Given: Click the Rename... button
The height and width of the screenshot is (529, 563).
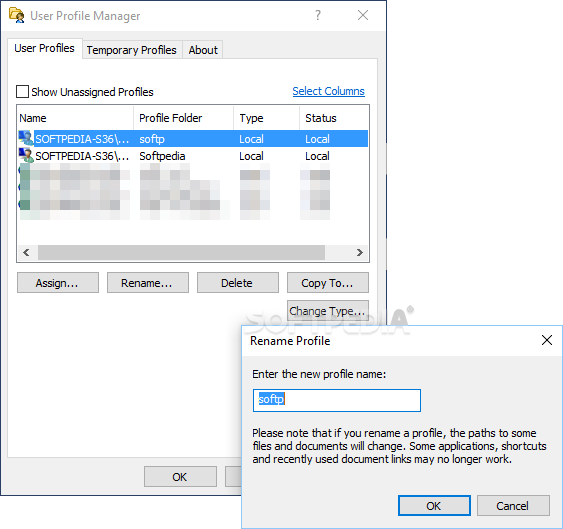Looking at the screenshot, I should pos(148,283).
